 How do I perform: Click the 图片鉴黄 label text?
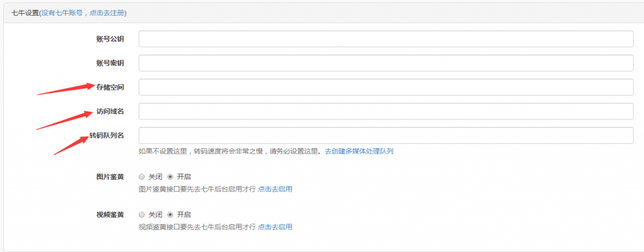[110, 177]
